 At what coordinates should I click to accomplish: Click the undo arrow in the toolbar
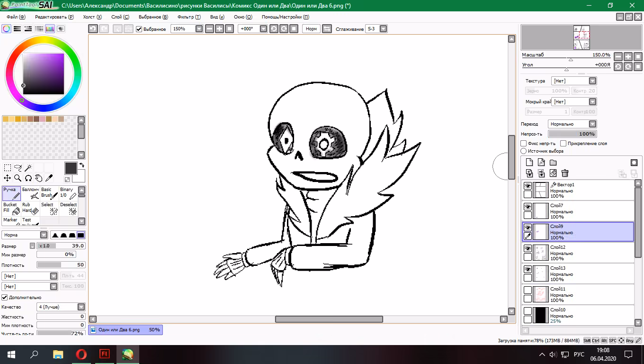click(93, 29)
